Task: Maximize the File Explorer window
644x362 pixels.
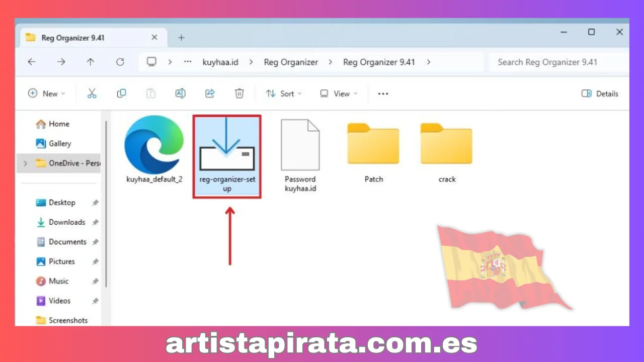Action: pyautogui.click(x=592, y=32)
